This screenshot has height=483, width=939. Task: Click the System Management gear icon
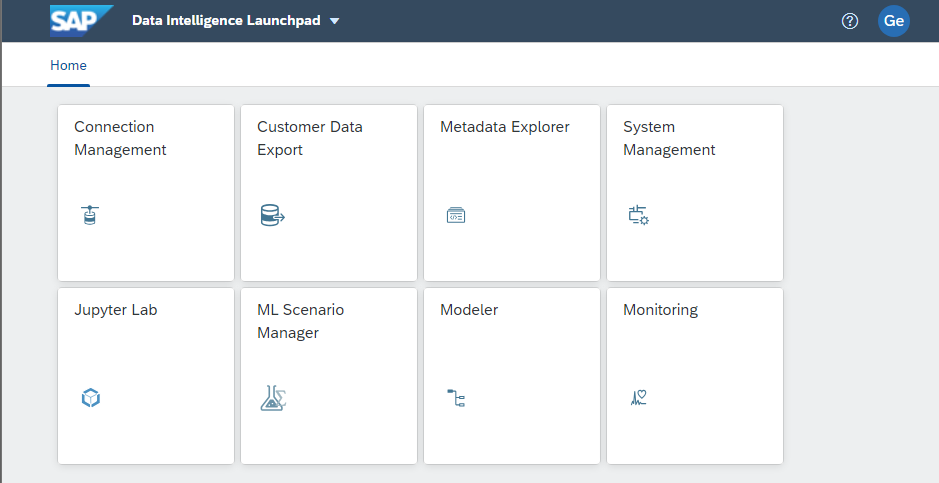pyautogui.click(x=638, y=215)
